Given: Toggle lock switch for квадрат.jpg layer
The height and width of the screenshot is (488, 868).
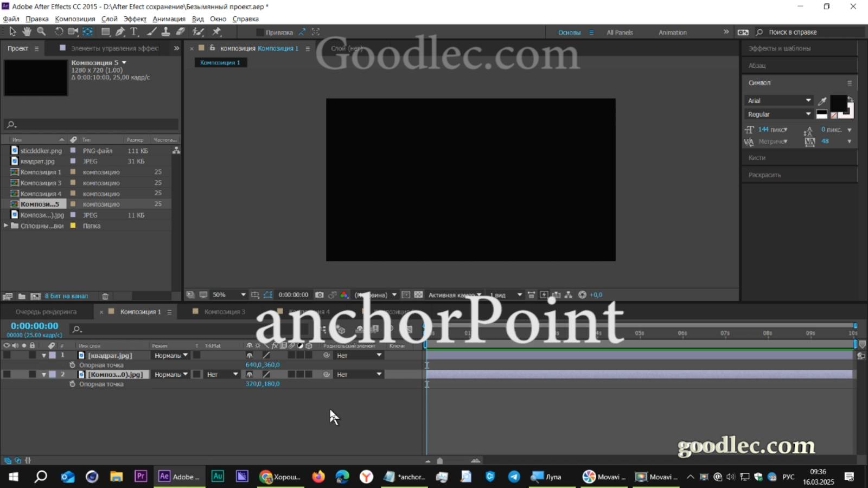Looking at the screenshot, I should 32,355.
